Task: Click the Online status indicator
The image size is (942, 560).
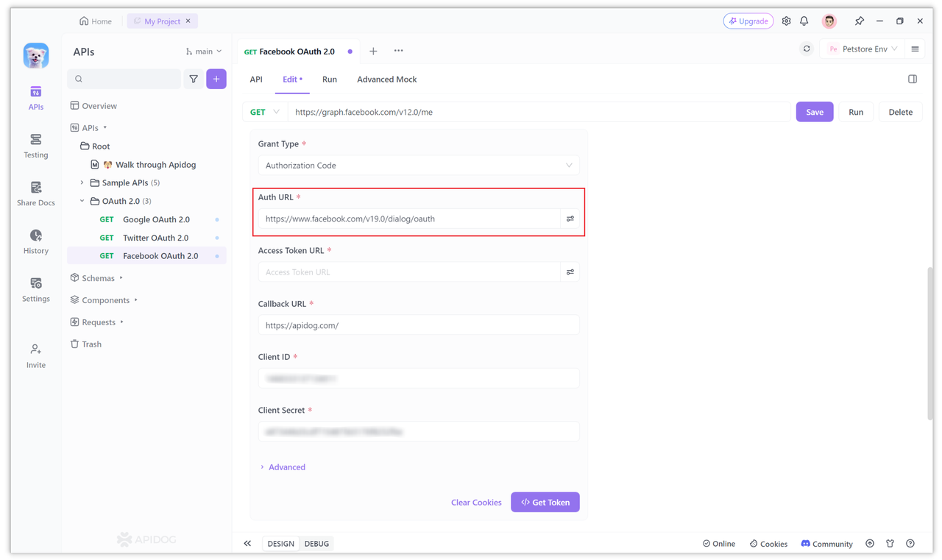Action: point(719,543)
